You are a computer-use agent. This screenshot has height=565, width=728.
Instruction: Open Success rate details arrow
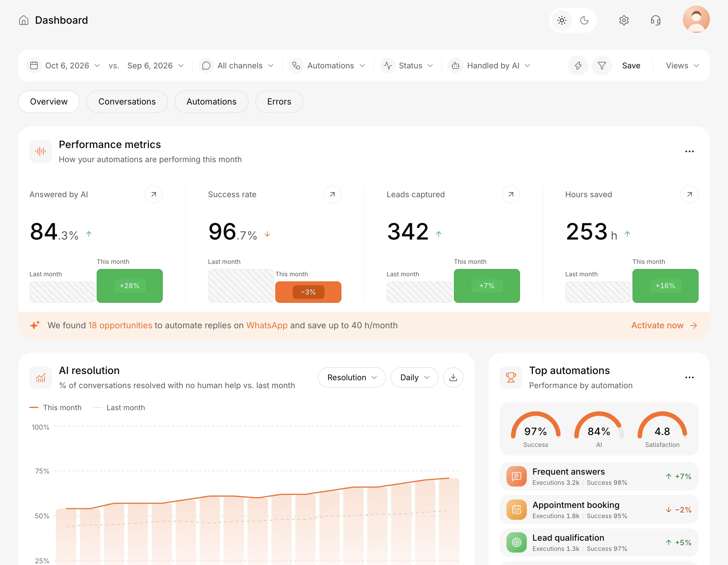click(x=332, y=195)
